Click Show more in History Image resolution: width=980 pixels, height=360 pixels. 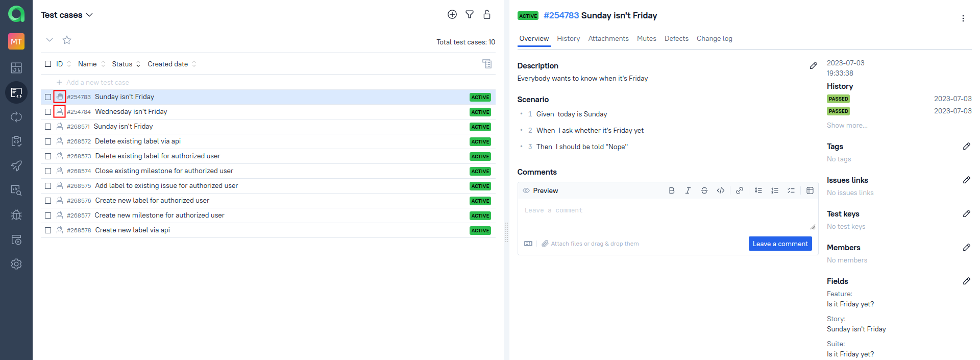[x=847, y=125]
